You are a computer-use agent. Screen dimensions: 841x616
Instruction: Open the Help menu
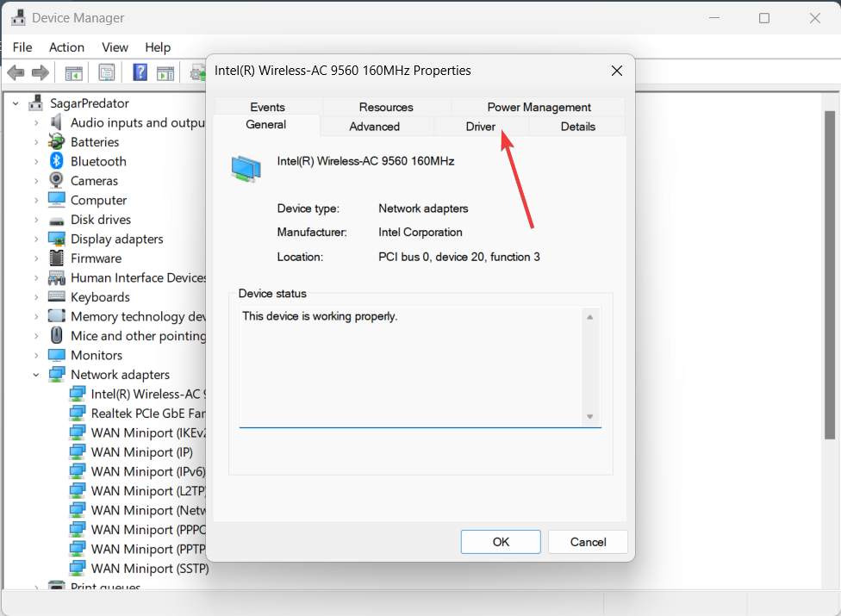tap(158, 47)
